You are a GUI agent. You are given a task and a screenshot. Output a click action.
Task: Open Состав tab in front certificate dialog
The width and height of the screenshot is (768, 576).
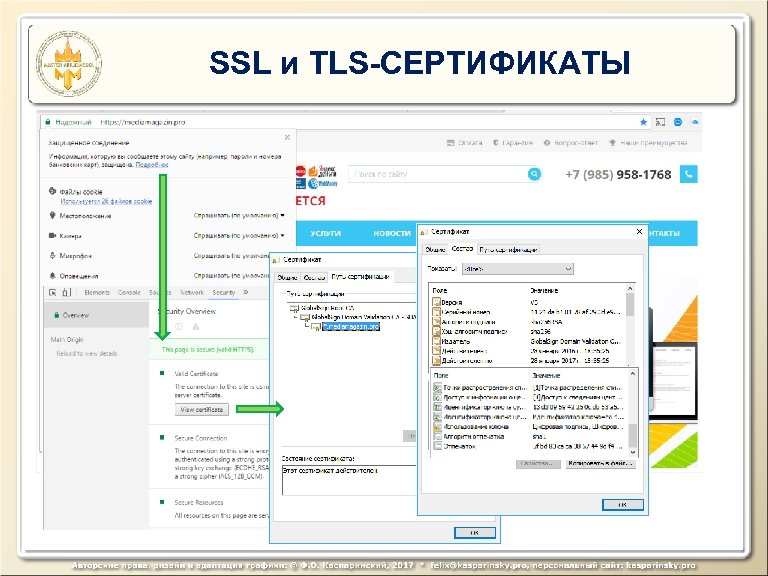462,248
